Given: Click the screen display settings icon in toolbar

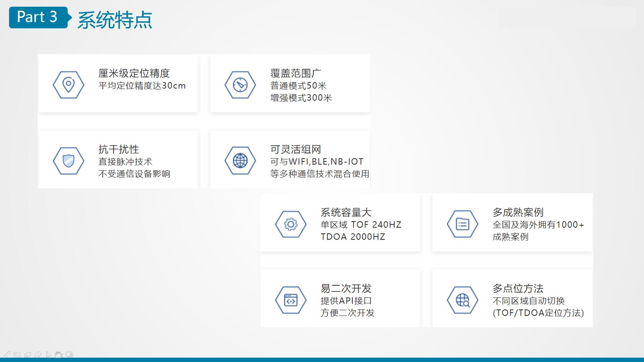Looking at the screenshot, I should (69, 355).
